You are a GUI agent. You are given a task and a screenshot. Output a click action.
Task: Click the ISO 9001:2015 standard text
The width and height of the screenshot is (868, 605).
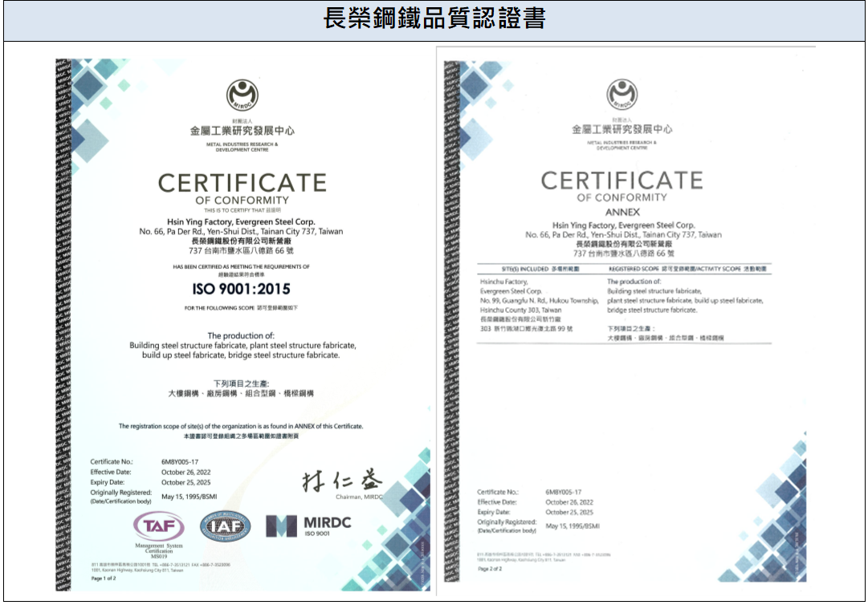click(242, 289)
